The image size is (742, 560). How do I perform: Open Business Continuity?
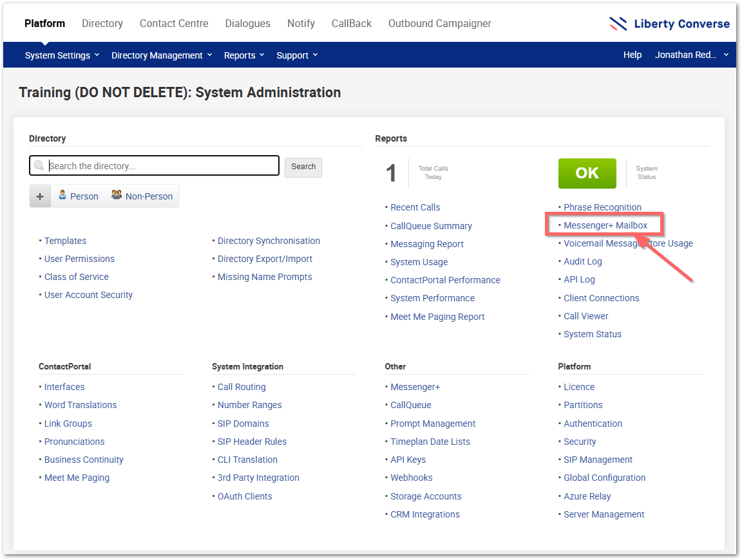click(x=84, y=460)
